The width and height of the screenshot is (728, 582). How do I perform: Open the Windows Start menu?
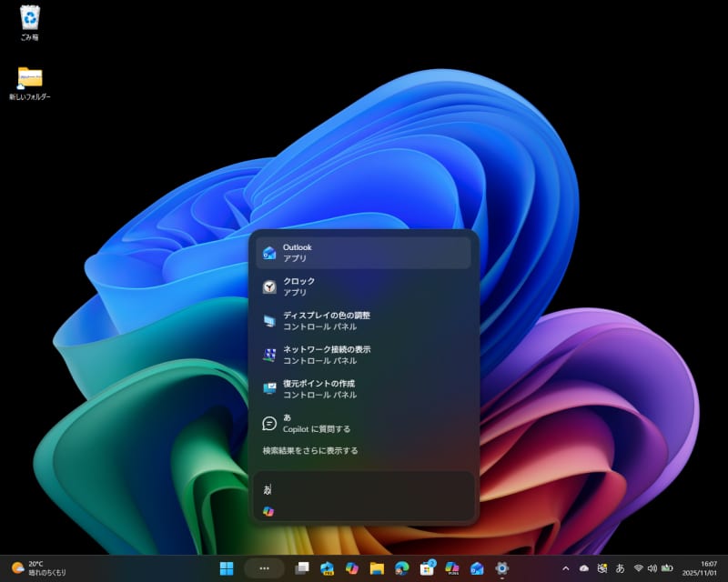pyautogui.click(x=227, y=568)
